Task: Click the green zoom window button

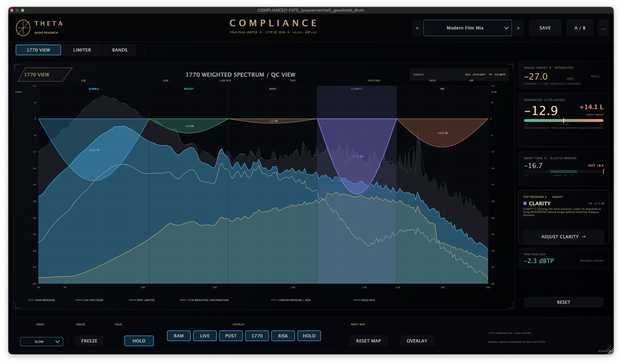Action: click(x=23, y=10)
